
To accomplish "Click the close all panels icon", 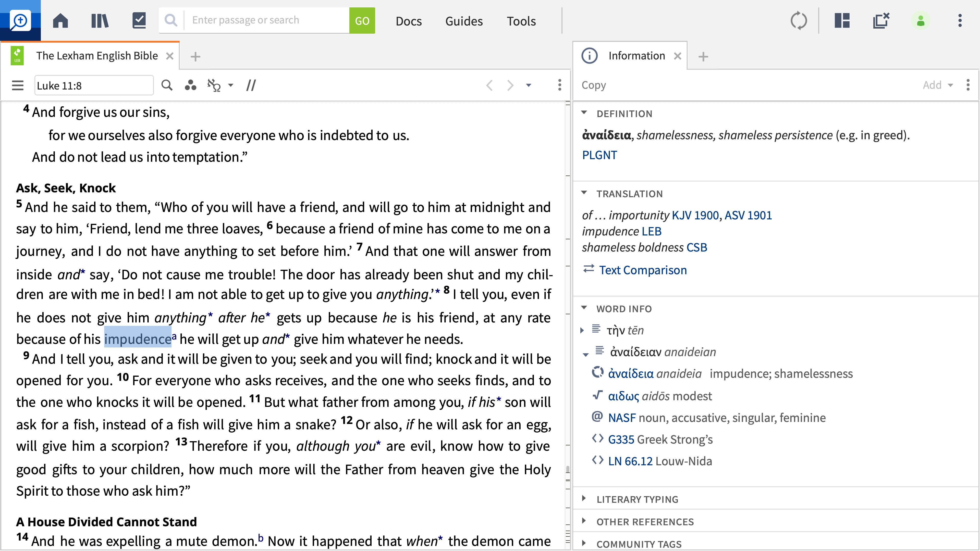I will point(881,20).
